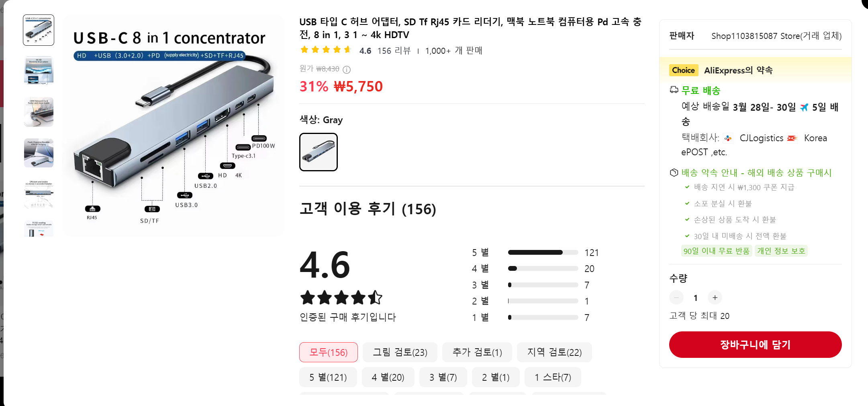Show additional reviews 추가 검토(1)
Screen dimensions: 868x406
click(x=477, y=352)
